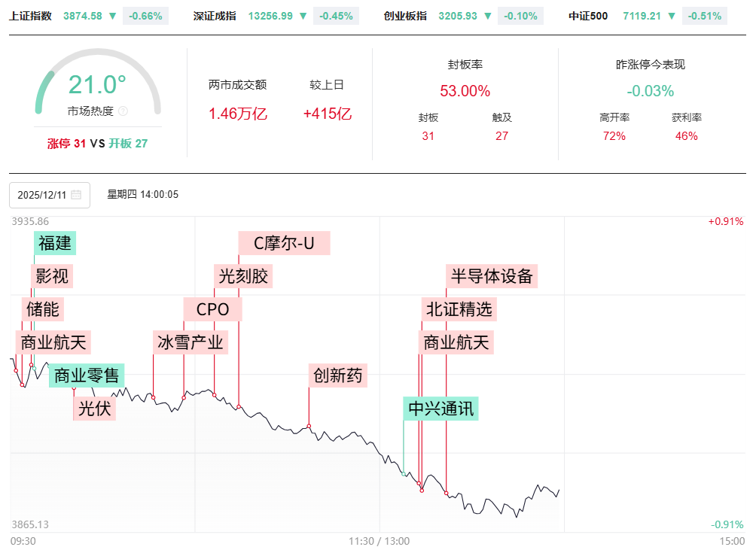Click the down triangle beside 中证500 value
Screen dimensions: 756x550
(672, 16)
